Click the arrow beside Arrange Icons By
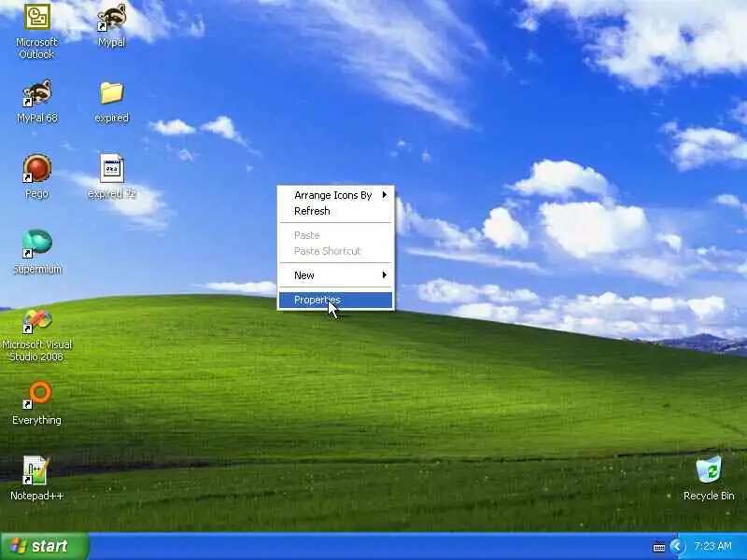 (385, 195)
